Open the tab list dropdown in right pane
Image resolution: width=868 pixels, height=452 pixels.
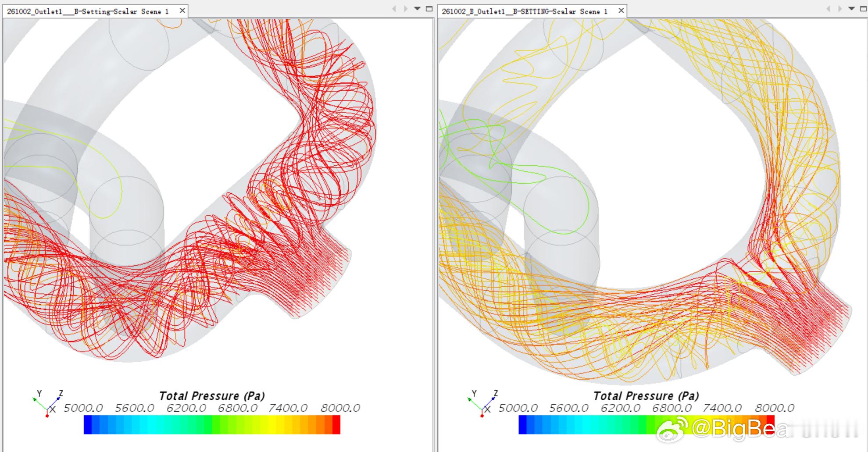(x=852, y=9)
